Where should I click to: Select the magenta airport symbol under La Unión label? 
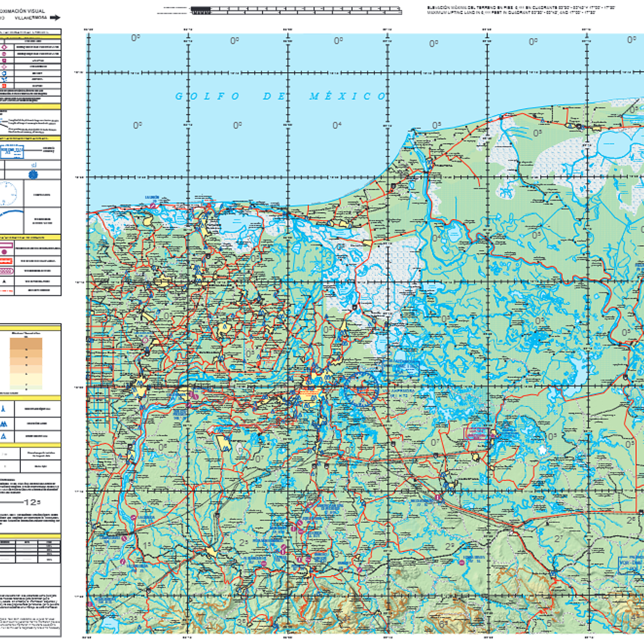[x=153, y=205]
